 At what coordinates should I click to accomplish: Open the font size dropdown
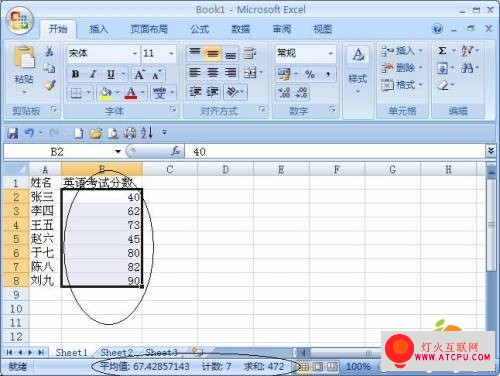[x=171, y=53]
